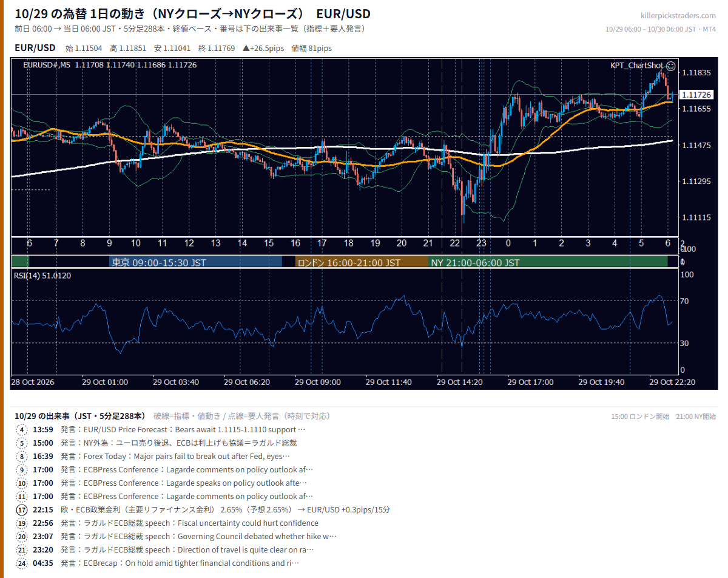Click the 1.11475 price axis label

click(696, 145)
